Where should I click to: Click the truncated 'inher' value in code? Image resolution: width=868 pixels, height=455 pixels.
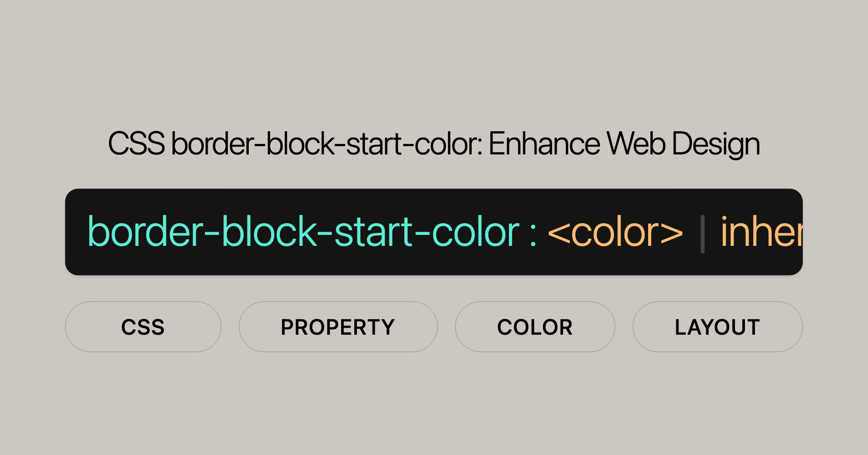(x=762, y=232)
